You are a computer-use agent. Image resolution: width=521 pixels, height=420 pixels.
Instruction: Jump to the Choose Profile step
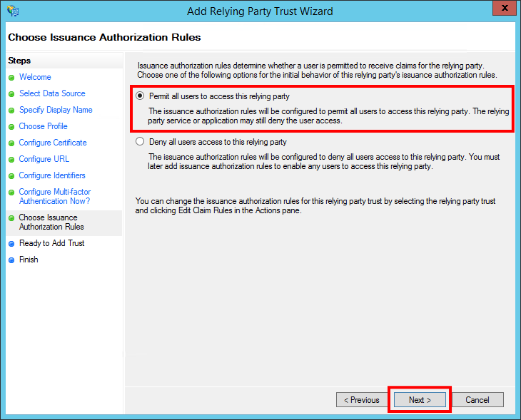click(44, 126)
